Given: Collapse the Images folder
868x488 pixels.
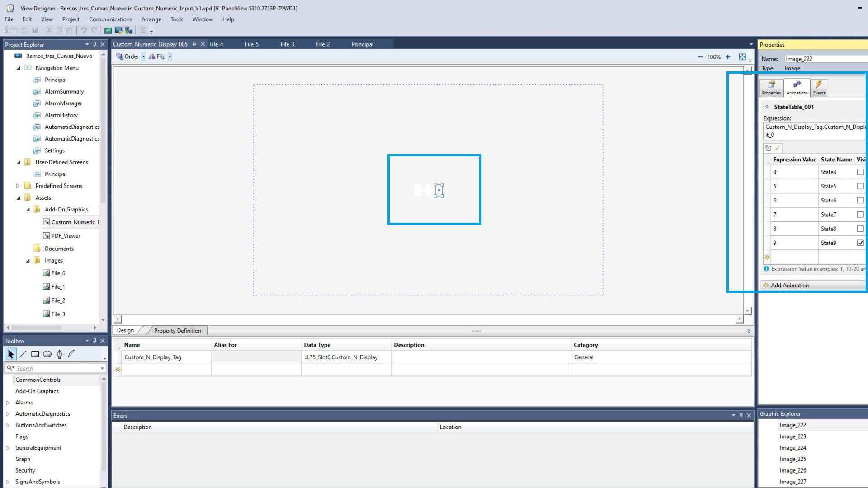Looking at the screenshot, I should click(x=28, y=261).
